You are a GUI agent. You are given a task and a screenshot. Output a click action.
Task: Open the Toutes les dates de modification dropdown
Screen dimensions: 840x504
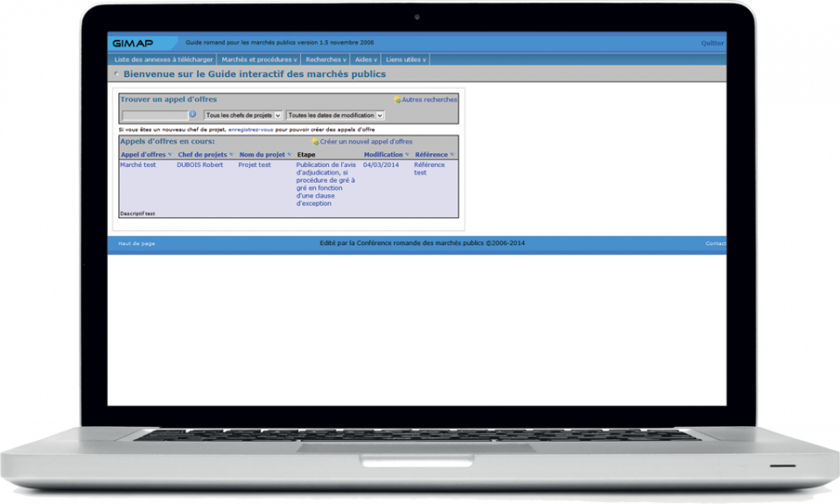pos(335,115)
